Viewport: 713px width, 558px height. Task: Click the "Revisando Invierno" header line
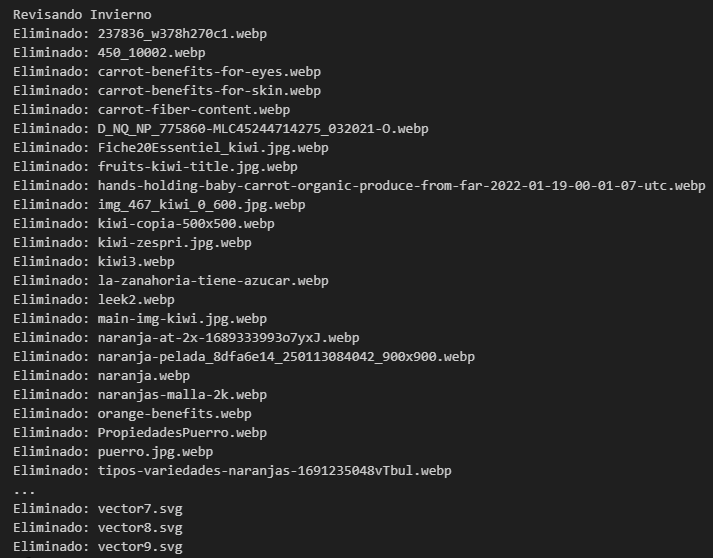pyautogui.click(x=82, y=15)
